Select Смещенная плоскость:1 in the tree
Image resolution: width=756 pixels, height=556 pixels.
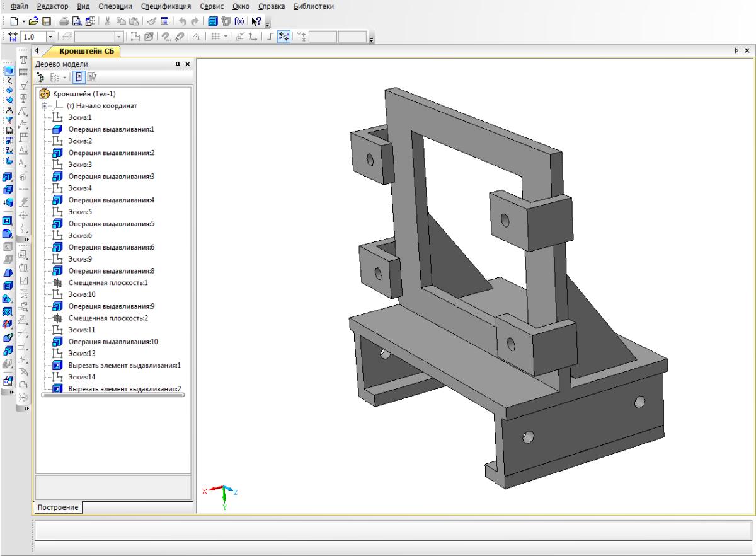click(x=108, y=282)
